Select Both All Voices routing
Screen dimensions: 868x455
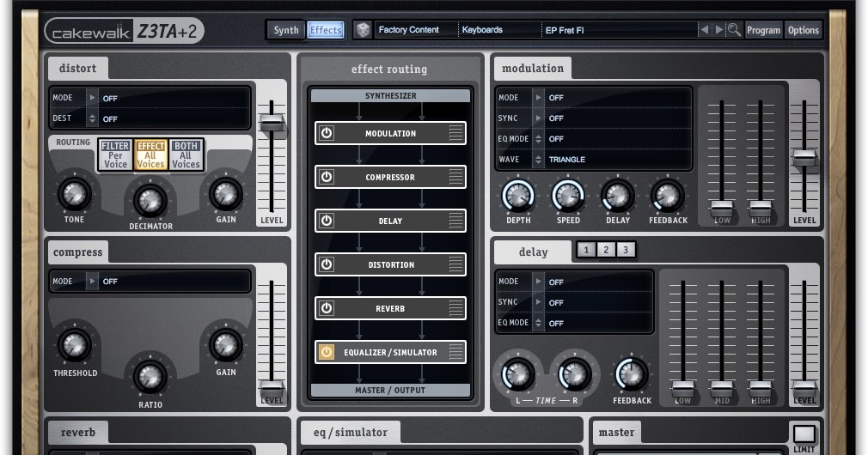click(186, 155)
